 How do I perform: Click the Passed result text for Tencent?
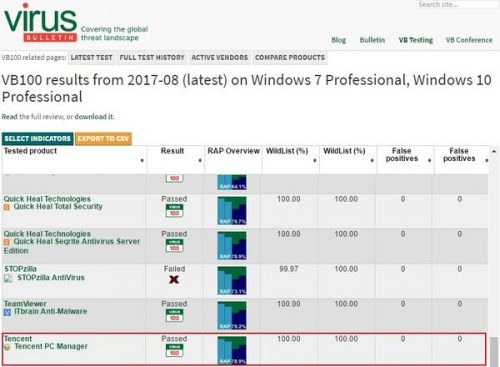(x=174, y=339)
